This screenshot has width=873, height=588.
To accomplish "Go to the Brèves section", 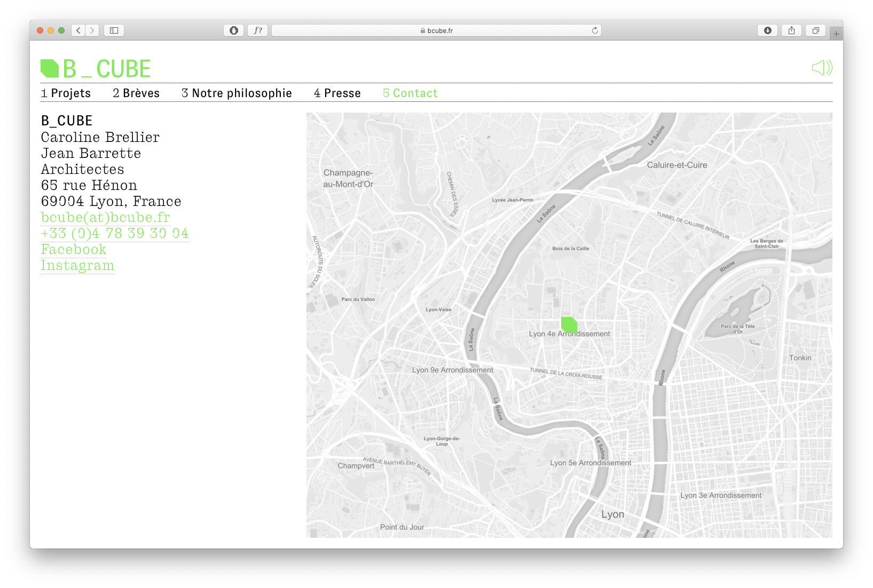I will point(136,93).
